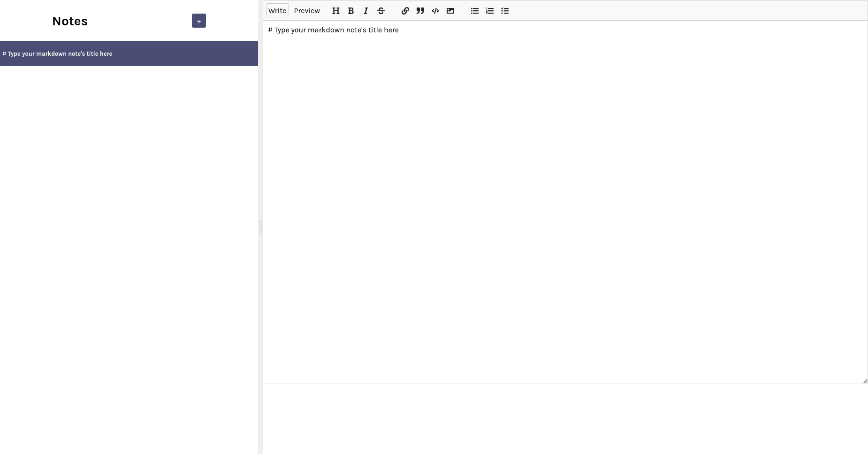This screenshot has width=868, height=454.
Task: Click the split pane gutter handle
Action: click(x=260, y=227)
